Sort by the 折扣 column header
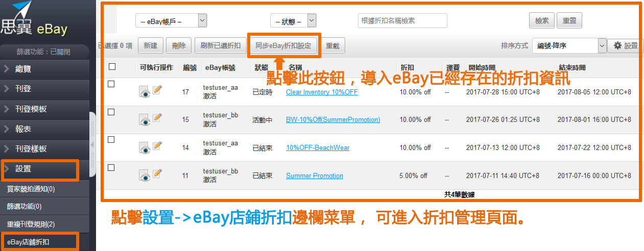The width and height of the screenshot is (644, 251). pyautogui.click(x=407, y=67)
